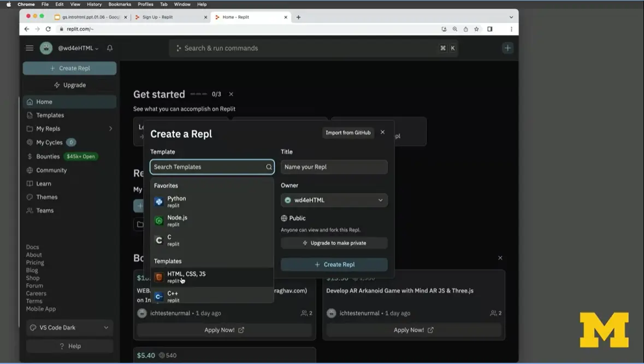
Task: Open the Docs link
Action: pos(32,247)
